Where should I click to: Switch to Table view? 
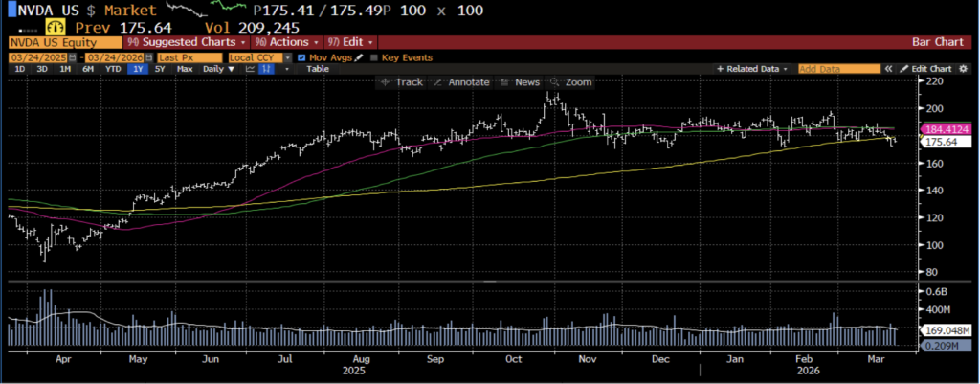click(318, 69)
